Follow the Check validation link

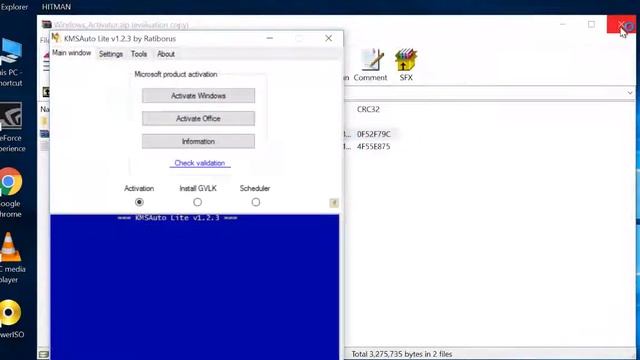(200, 163)
